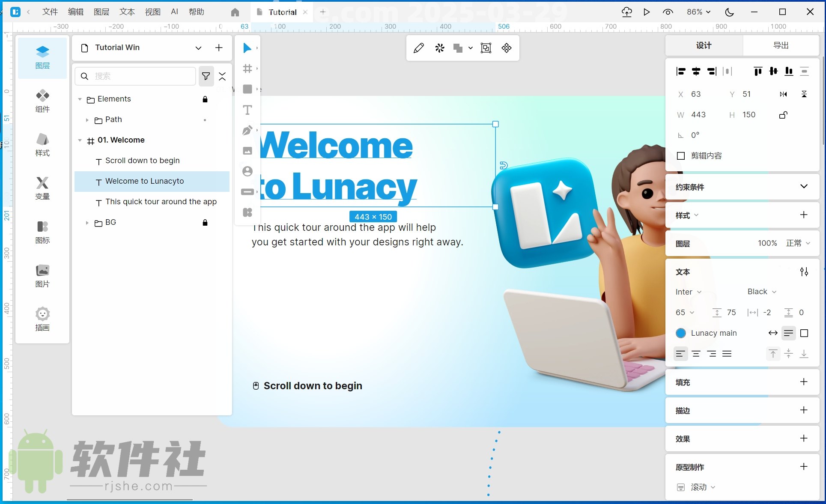Open the Layers sidebar panel

42,57
